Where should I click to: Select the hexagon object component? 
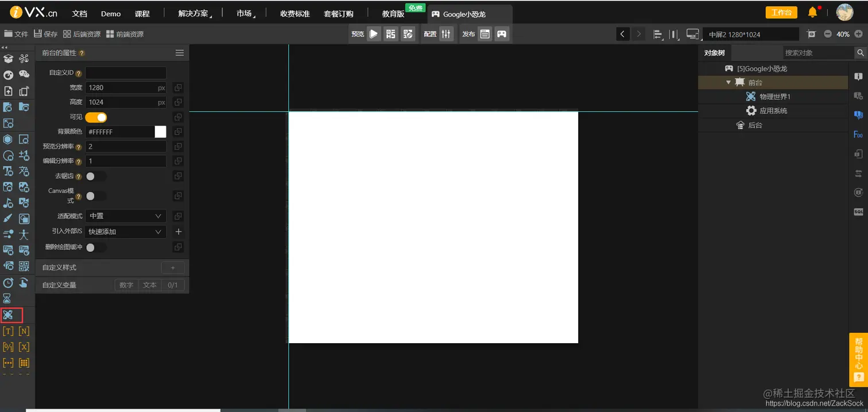coord(9,139)
